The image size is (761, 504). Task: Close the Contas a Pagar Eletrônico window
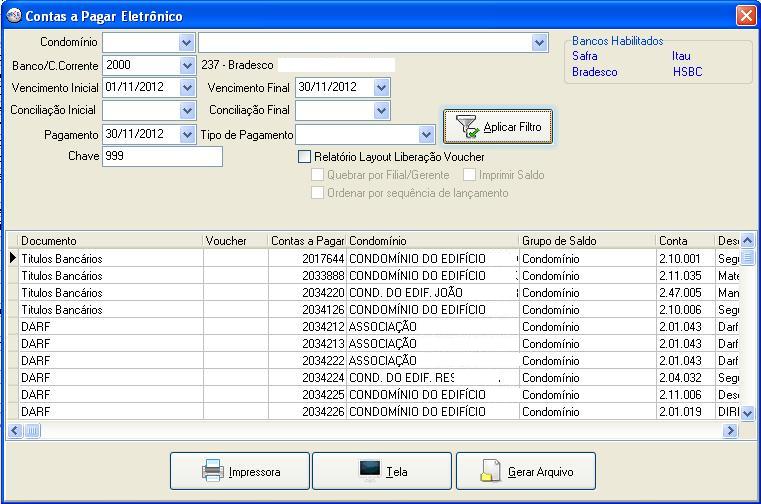coord(745,16)
